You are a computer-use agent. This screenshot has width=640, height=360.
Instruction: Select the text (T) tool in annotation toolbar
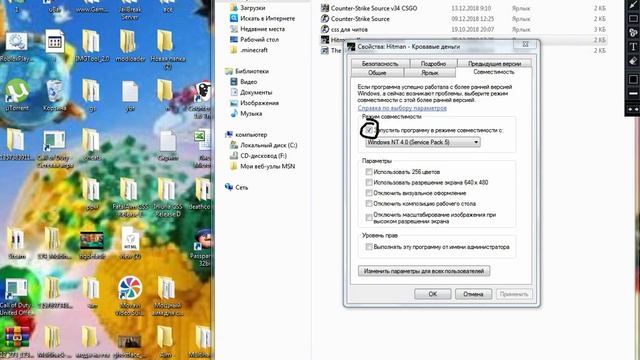pyautogui.click(x=633, y=47)
